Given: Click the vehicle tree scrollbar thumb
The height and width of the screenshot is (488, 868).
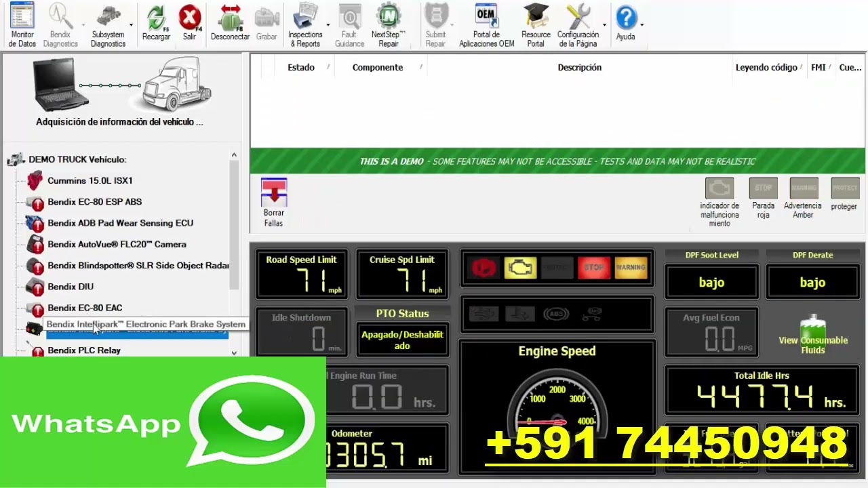Looking at the screenshot, I should (x=234, y=225).
